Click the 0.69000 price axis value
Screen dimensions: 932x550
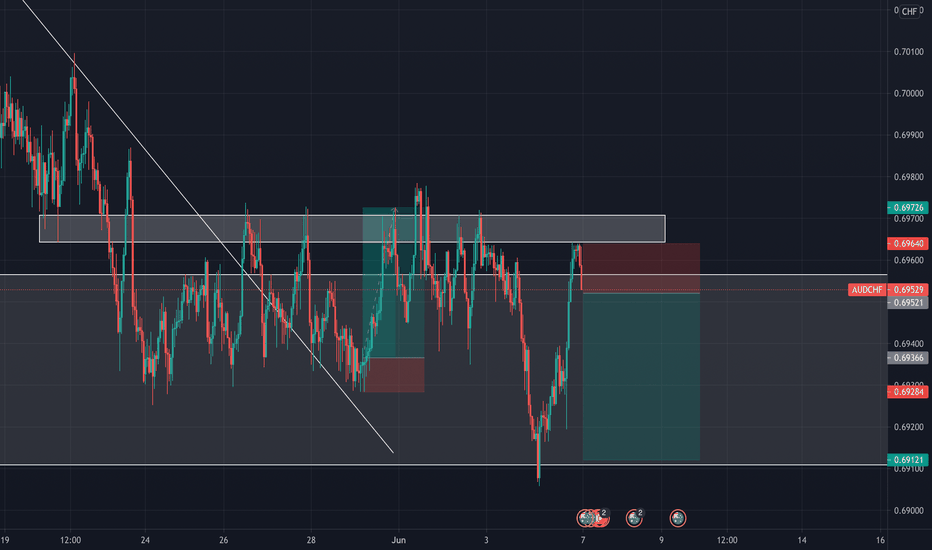(x=909, y=510)
